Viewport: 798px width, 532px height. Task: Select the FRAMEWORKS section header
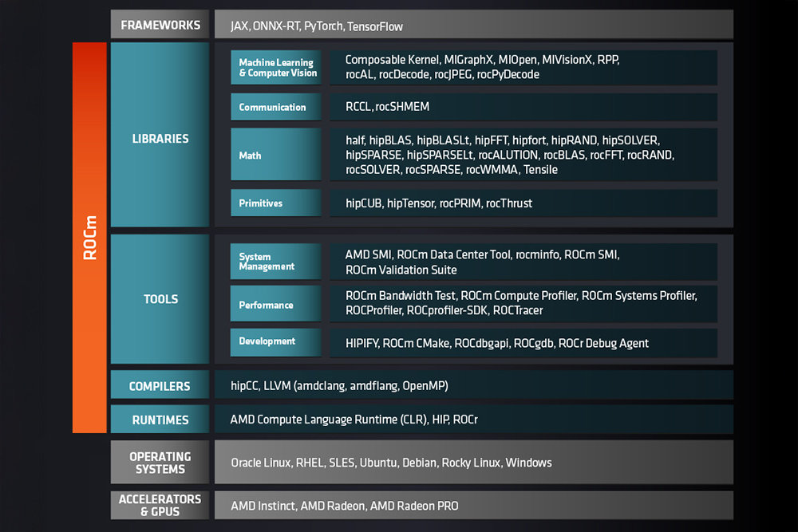pyautogui.click(x=160, y=25)
